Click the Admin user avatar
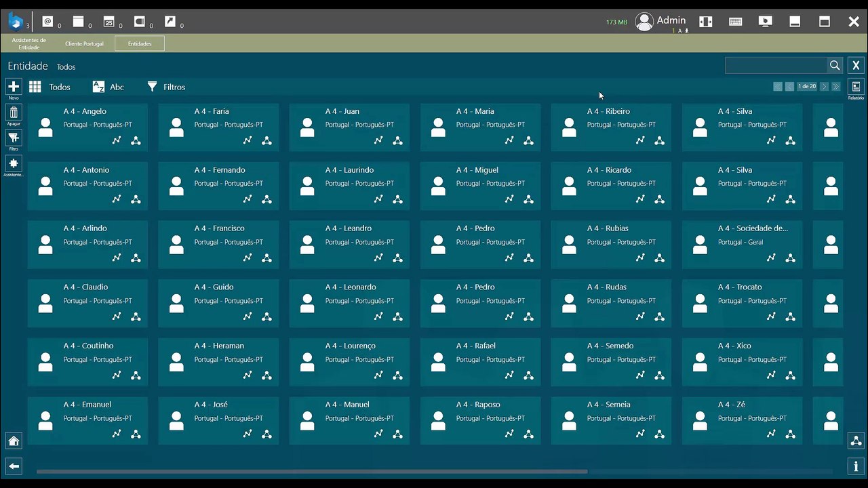Viewport: 868px width, 488px height. pyautogui.click(x=644, y=22)
